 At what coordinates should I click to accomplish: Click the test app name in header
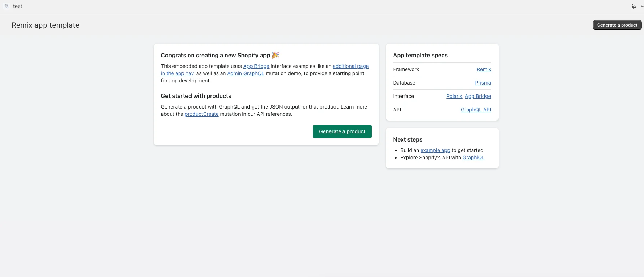pyautogui.click(x=18, y=6)
